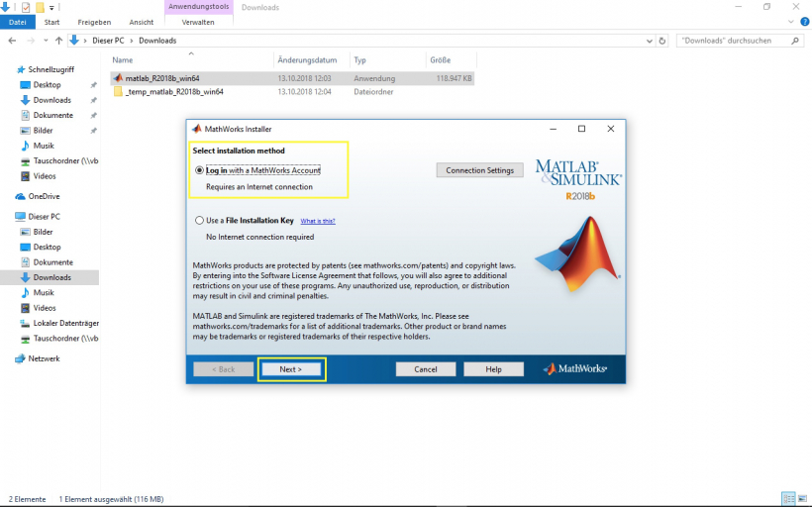Viewport: 812px width, 507px height.
Task: Open Netzwerk in navigation pane
Action: coord(44,358)
